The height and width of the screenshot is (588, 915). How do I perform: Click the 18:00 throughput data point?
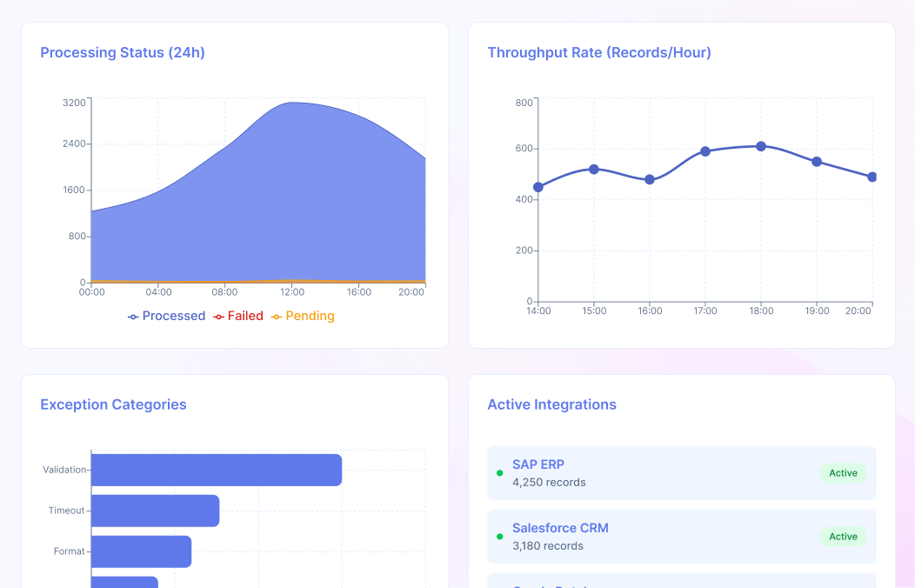pos(761,146)
